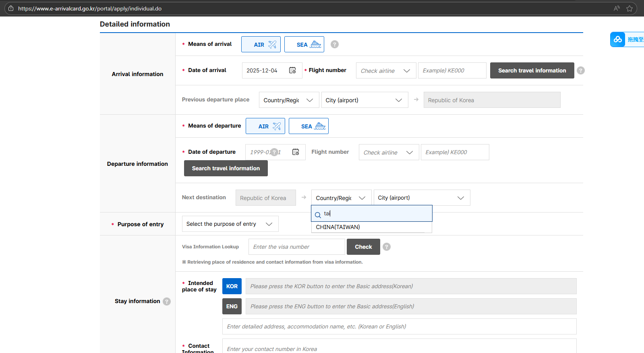
Task: Click help icon next to visa Check button
Action: [x=387, y=247]
